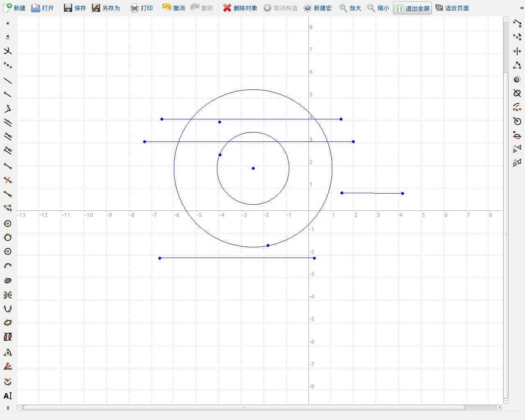Click right endpoint of short segment near x=4
This screenshot has width=525, height=420.
[x=402, y=193]
